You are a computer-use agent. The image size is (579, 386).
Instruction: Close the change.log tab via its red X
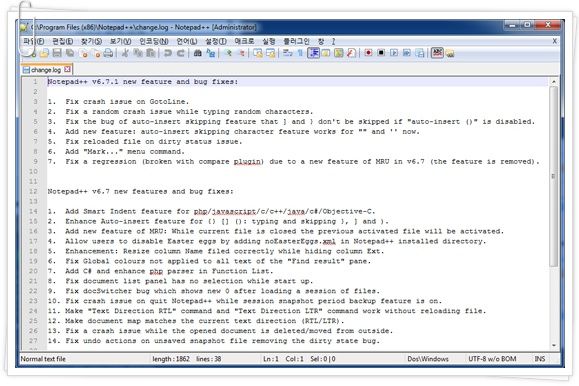[x=67, y=69]
